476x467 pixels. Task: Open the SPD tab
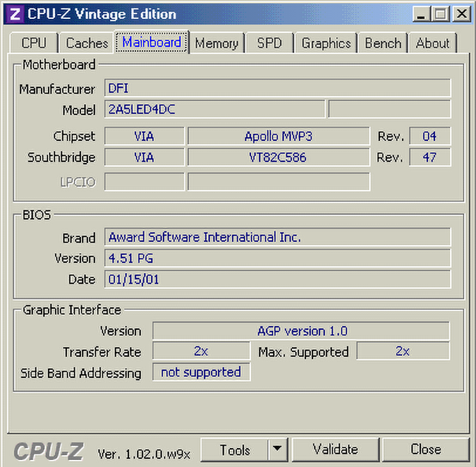[270, 43]
